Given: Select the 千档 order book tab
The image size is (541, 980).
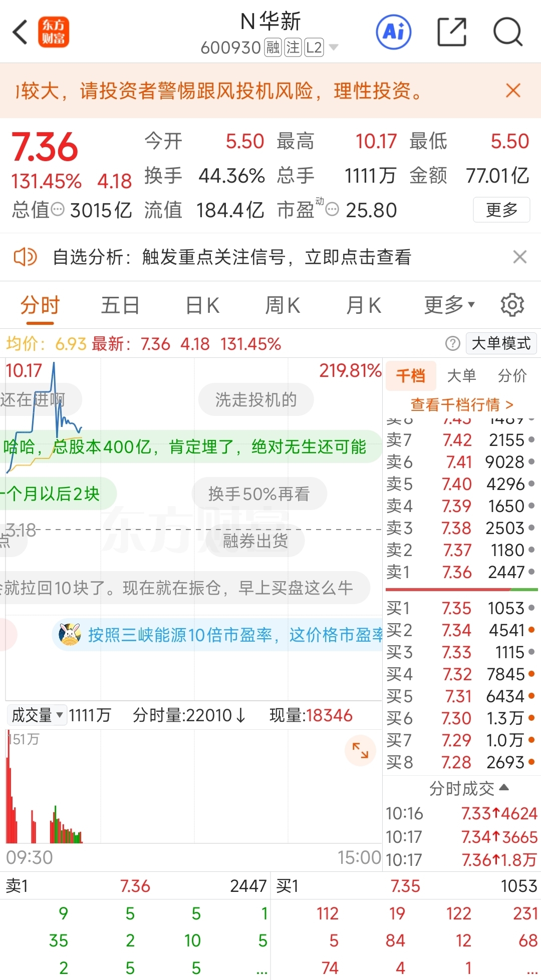Looking at the screenshot, I should pos(411,375).
